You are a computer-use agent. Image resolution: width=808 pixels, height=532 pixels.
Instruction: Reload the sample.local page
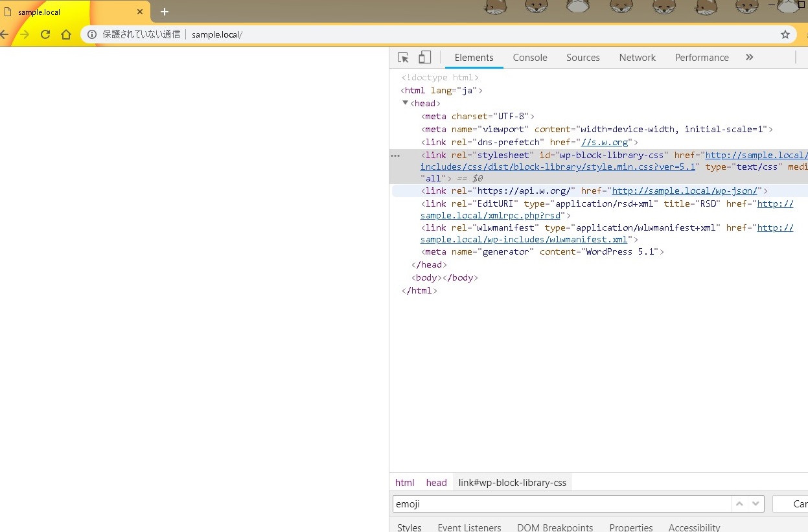[x=45, y=34]
